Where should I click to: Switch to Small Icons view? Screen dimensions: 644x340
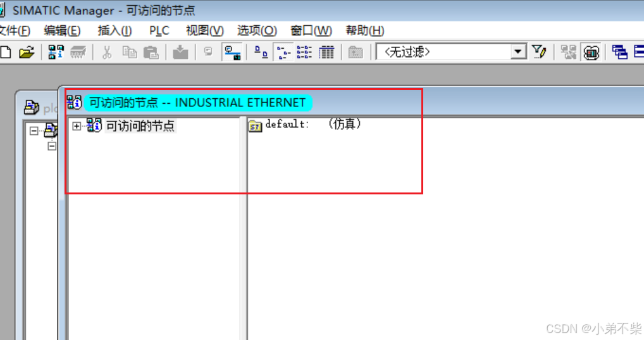click(283, 52)
